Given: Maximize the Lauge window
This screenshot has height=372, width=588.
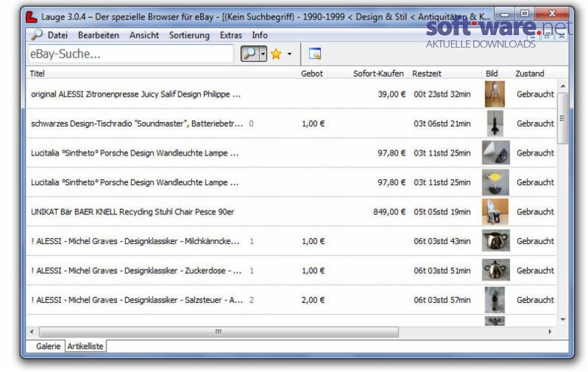Looking at the screenshot, I should 524,14.
